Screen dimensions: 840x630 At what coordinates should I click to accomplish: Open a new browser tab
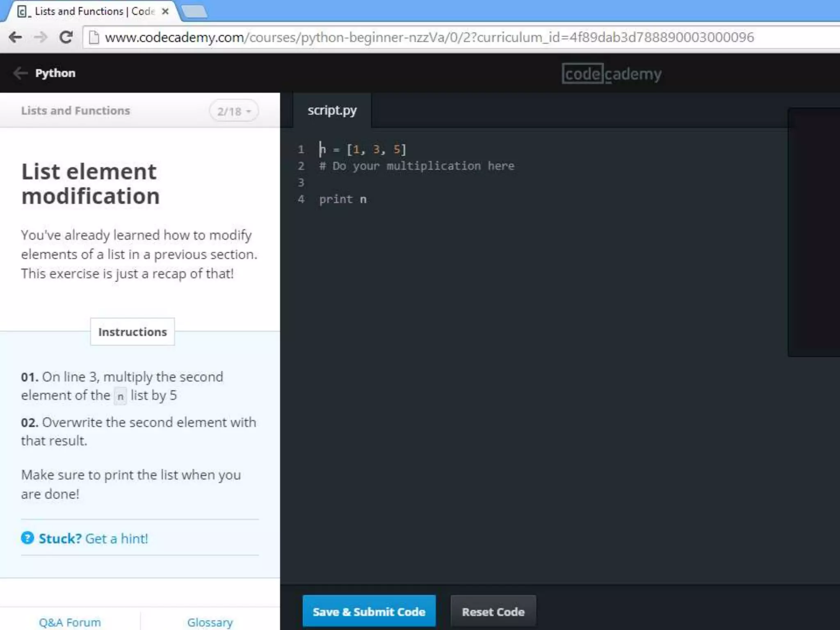point(194,11)
